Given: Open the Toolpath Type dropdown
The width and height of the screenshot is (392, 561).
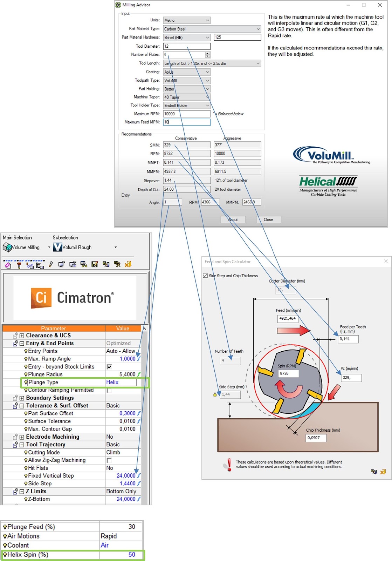Looking at the screenshot, I should (187, 80).
